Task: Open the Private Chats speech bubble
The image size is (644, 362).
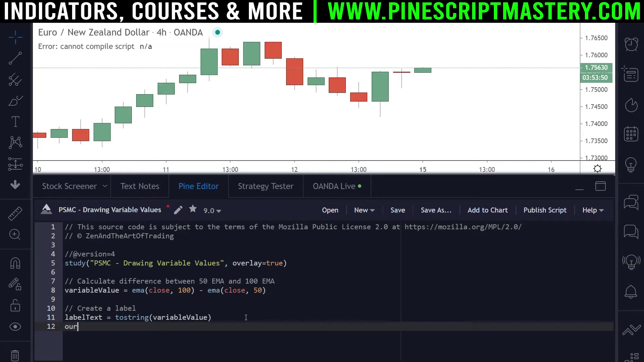Action: click(x=631, y=232)
